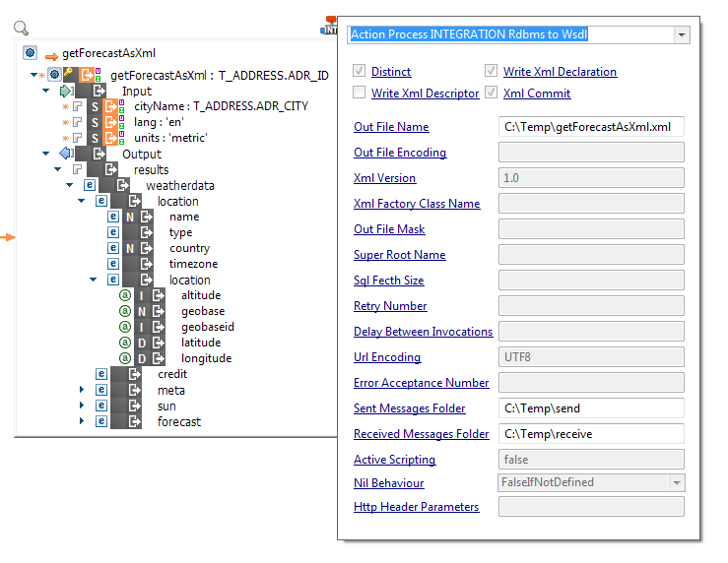Collapse the Output node

click(45, 153)
